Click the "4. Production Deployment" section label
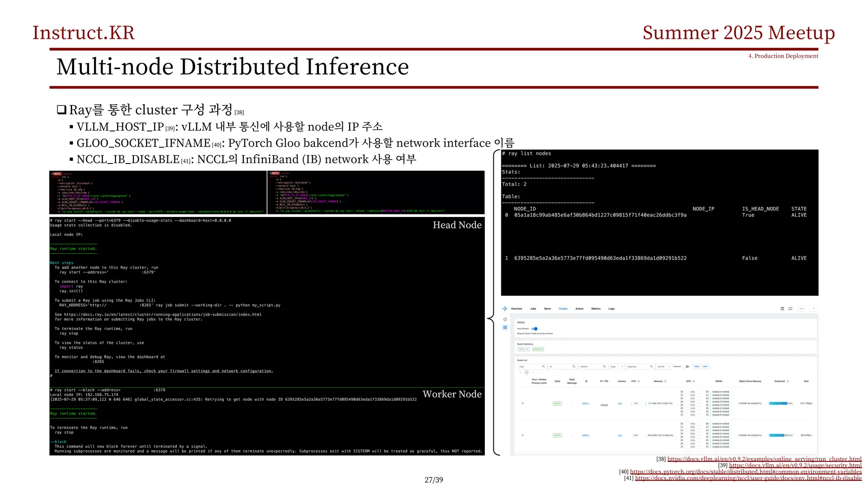This screenshot has height=488, width=868. tap(783, 56)
